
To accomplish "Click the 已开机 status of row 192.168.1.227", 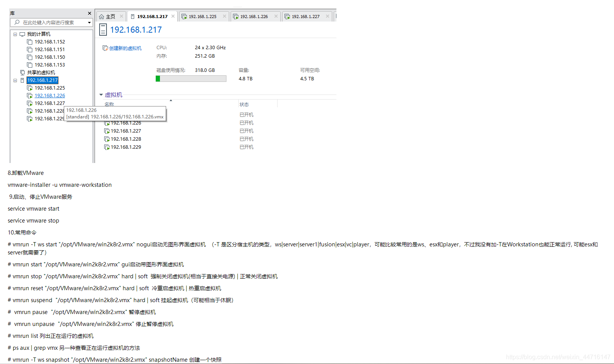I will 246,131.
